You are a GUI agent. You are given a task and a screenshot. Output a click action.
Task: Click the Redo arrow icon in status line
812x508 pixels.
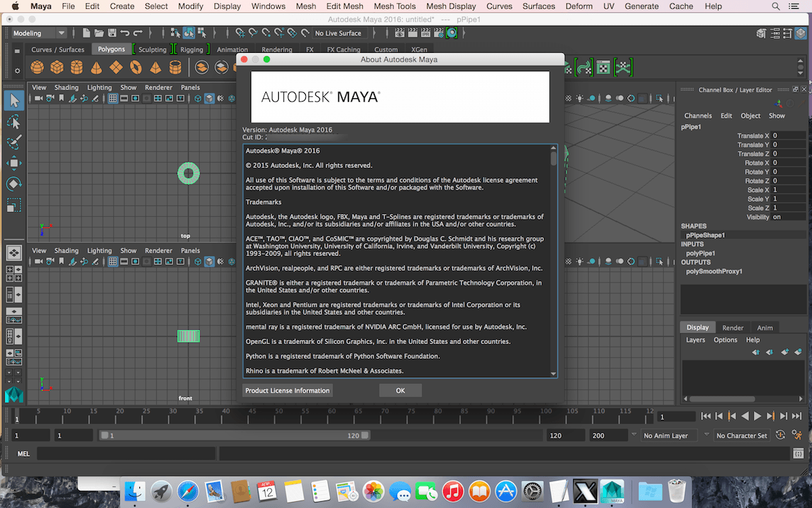pos(138,33)
